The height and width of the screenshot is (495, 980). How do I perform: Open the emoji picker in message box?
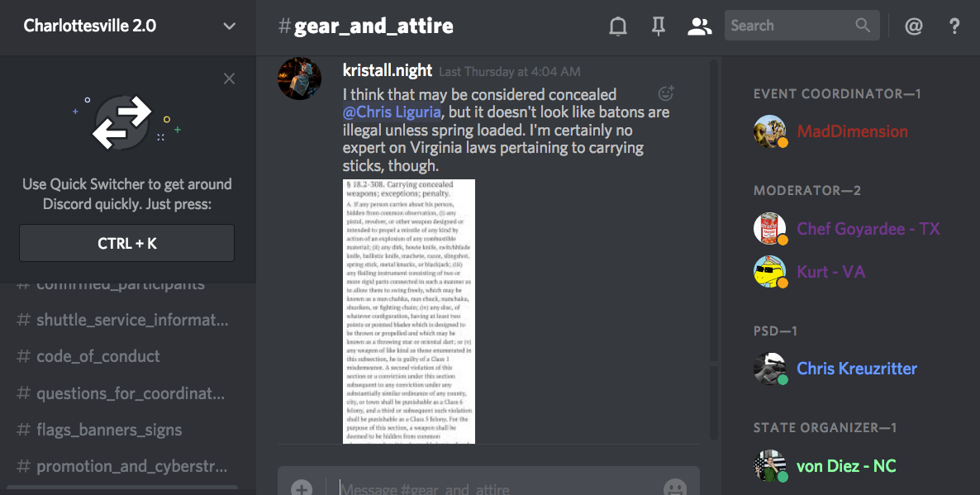click(x=675, y=488)
